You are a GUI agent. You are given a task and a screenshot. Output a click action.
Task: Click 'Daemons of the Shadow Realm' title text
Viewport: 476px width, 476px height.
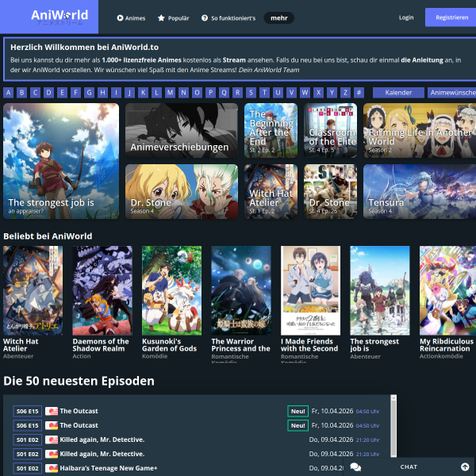coord(101,345)
